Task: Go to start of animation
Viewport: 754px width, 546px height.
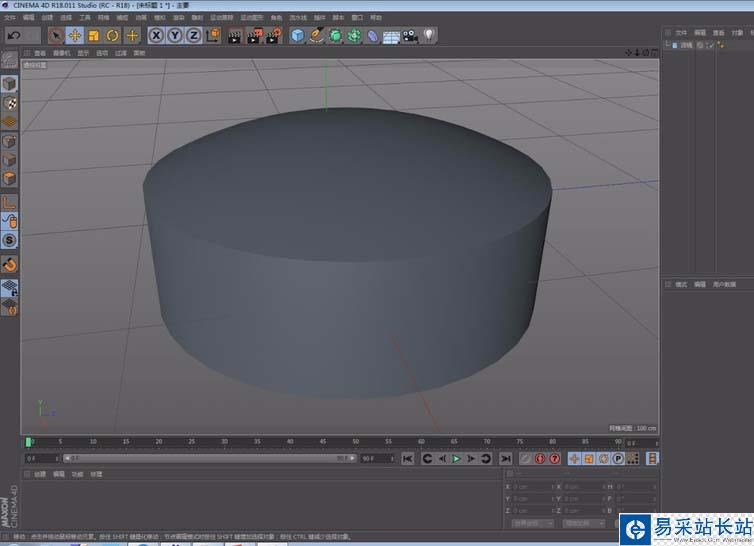Action: coord(408,459)
